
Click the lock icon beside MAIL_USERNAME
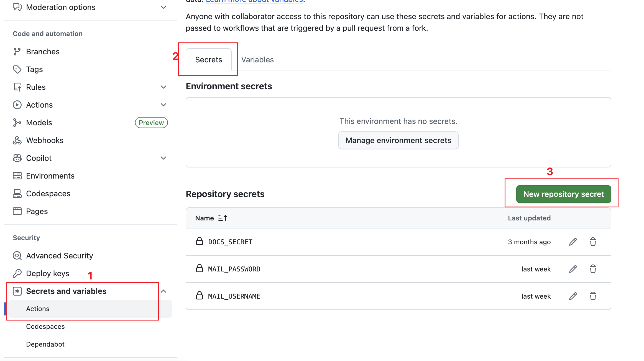click(x=200, y=296)
